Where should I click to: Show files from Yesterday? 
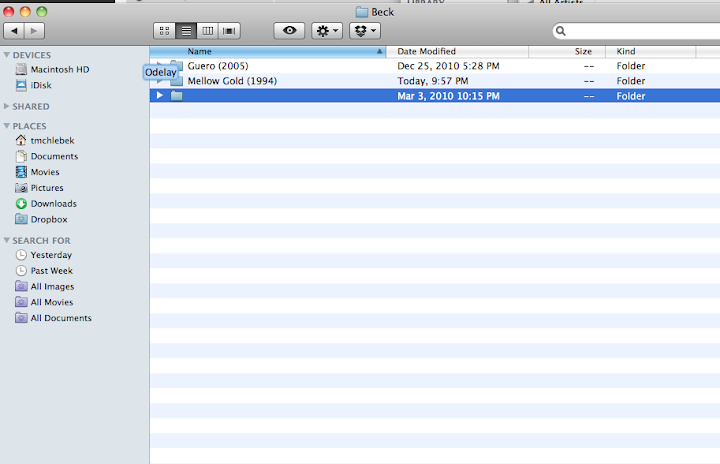pyautogui.click(x=51, y=255)
